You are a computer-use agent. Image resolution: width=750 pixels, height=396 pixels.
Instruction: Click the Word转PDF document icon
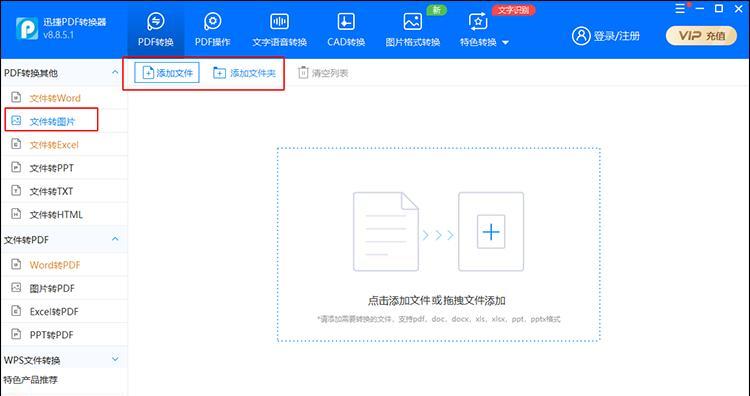coord(16,264)
